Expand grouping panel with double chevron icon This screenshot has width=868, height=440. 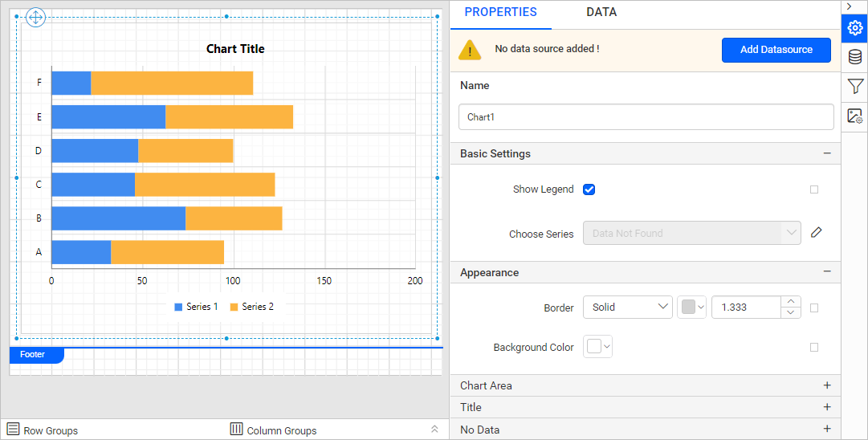tap(434, 430)
